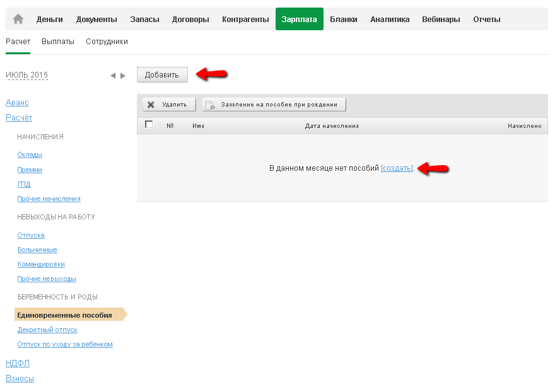Open the Отпуска link
Image resolution: width=555 pixels, height=392 pixels.
click(x=31, y=235)
